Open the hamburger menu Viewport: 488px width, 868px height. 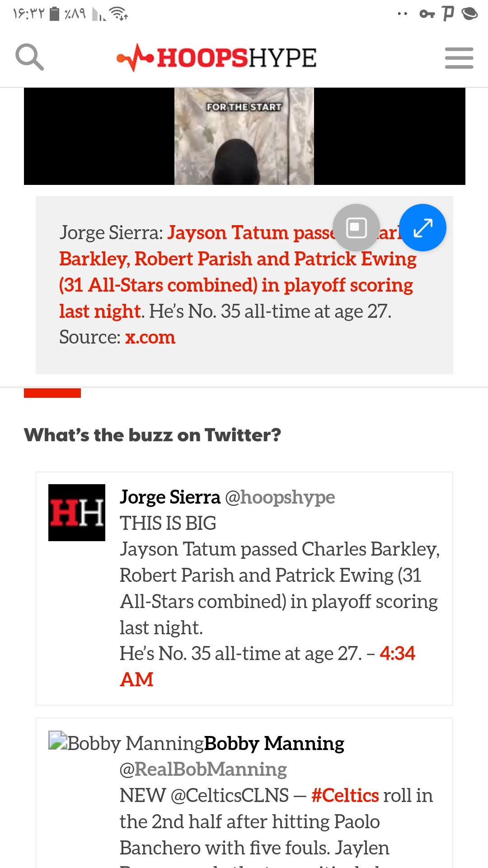coord(459,58)
